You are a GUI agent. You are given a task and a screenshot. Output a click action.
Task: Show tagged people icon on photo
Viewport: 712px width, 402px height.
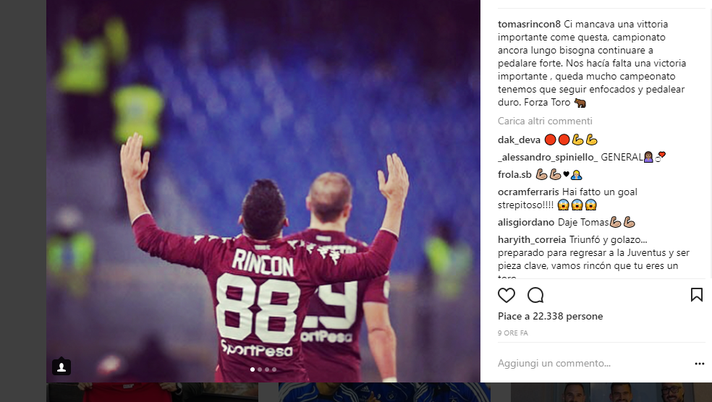pos(61,367)
